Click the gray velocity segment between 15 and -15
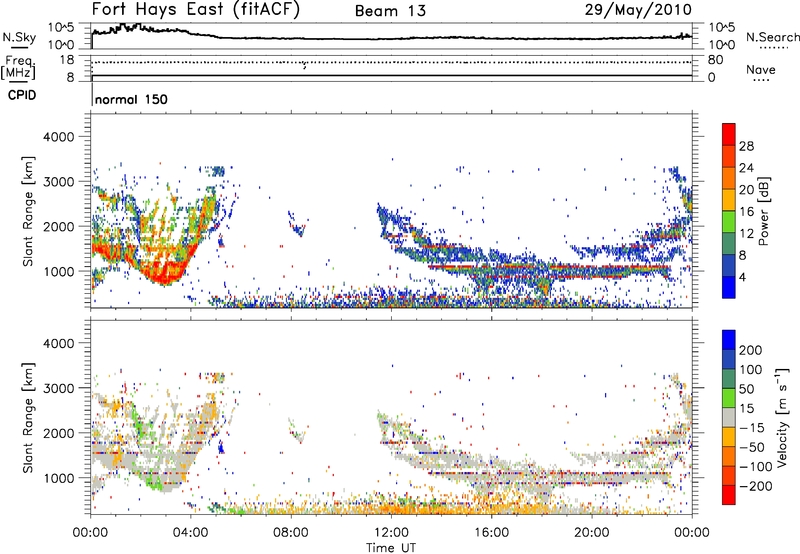The width and height of the screenshot is (800, 554). pyautogui.click(x=729, y=417)
